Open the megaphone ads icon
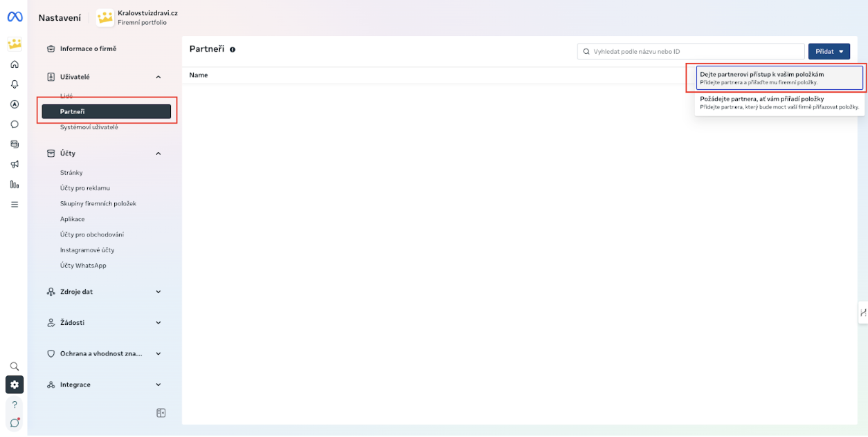The height and width of the screenshot is (437, 868). click(x=15, y=165)
